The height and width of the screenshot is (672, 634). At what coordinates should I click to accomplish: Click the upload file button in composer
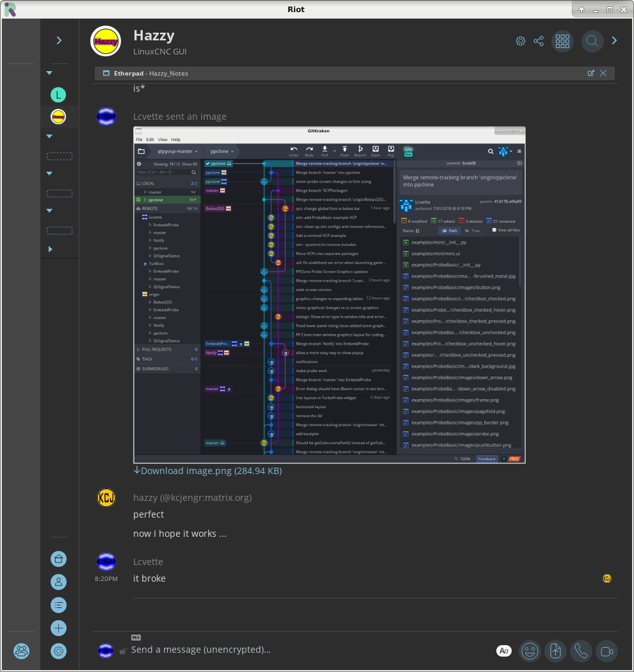[556, 652]
